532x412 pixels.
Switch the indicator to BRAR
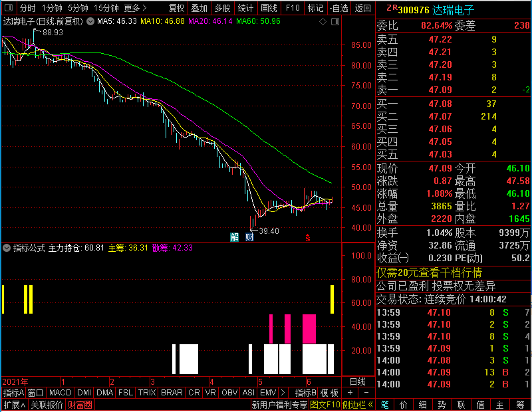172,393
